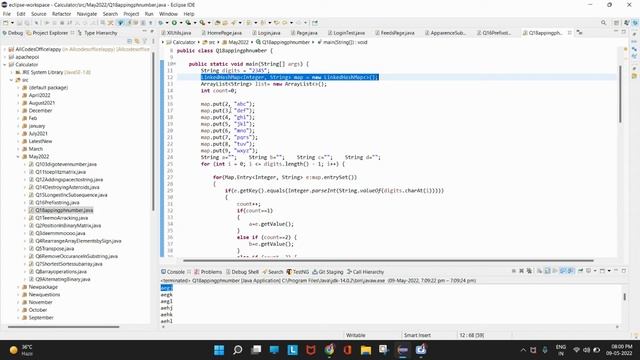This screenshot has height=360, width=640.
Task: Expand the apachepoi project
Action: (x=5, y=57)
